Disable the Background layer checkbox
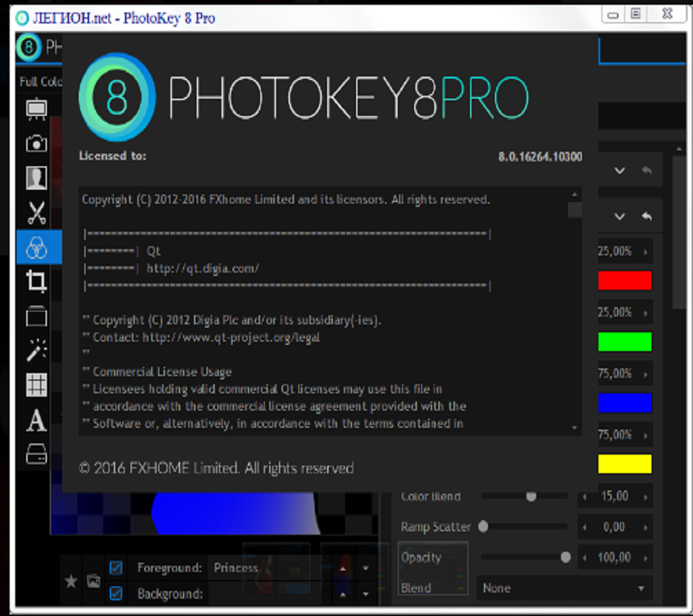The height and width of the screenshot is (616, 693). point(116,593)
